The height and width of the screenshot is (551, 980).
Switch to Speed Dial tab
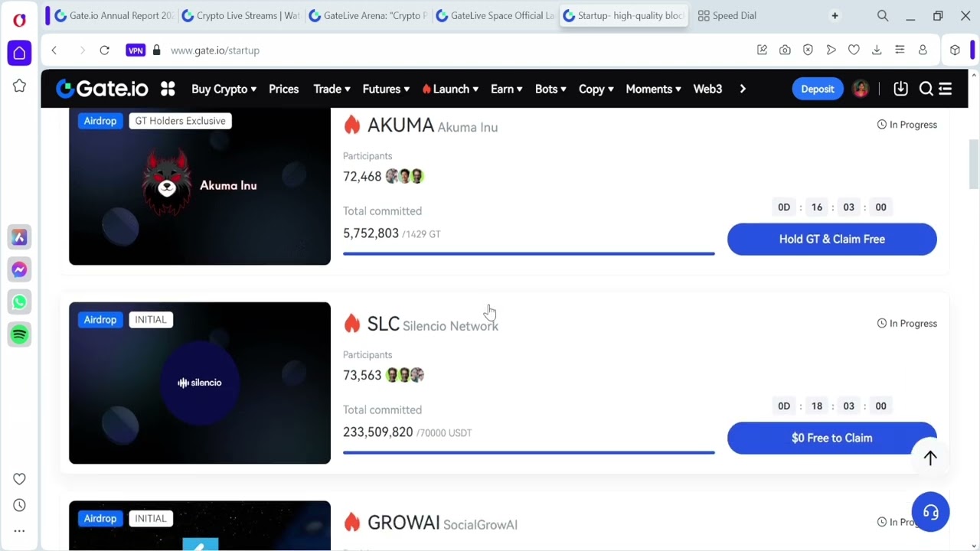coord(727,15)
